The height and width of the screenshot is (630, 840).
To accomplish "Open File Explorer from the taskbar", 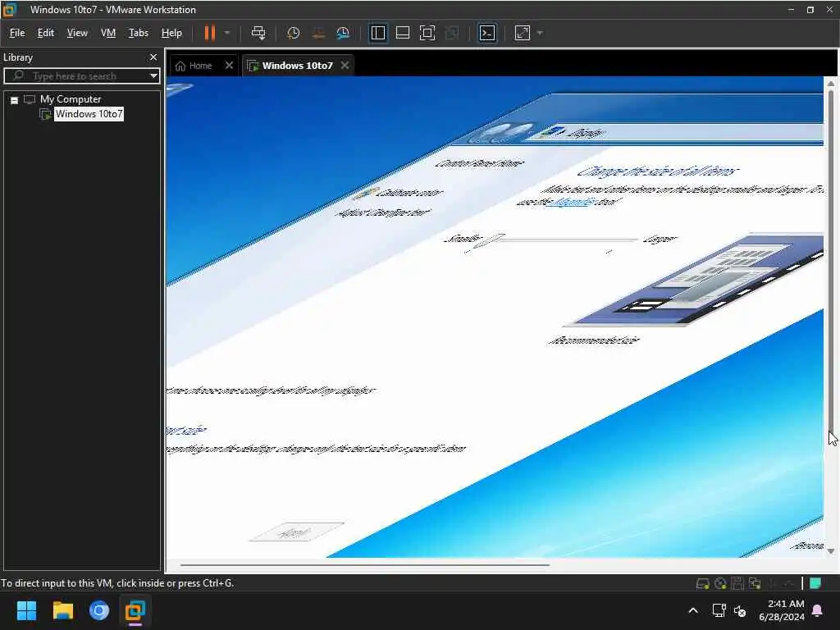I will pos(62,610).
